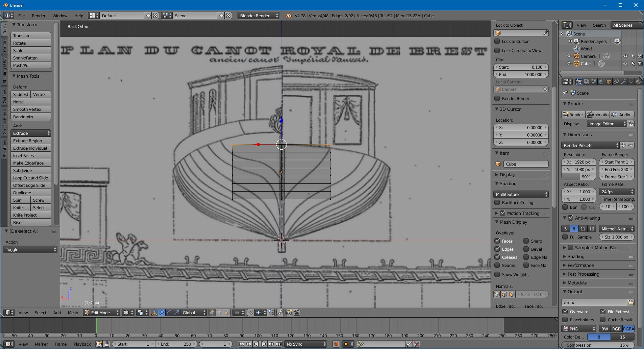Uncheck the Overwrite output checkbox
The image size is (644, 349).
(x=565, y=311)
